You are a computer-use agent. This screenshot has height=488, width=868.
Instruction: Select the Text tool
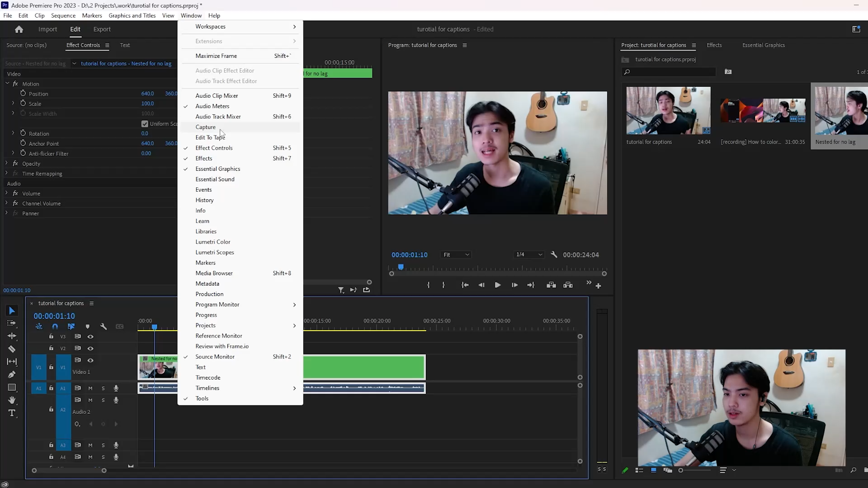[x=12, y=413]
